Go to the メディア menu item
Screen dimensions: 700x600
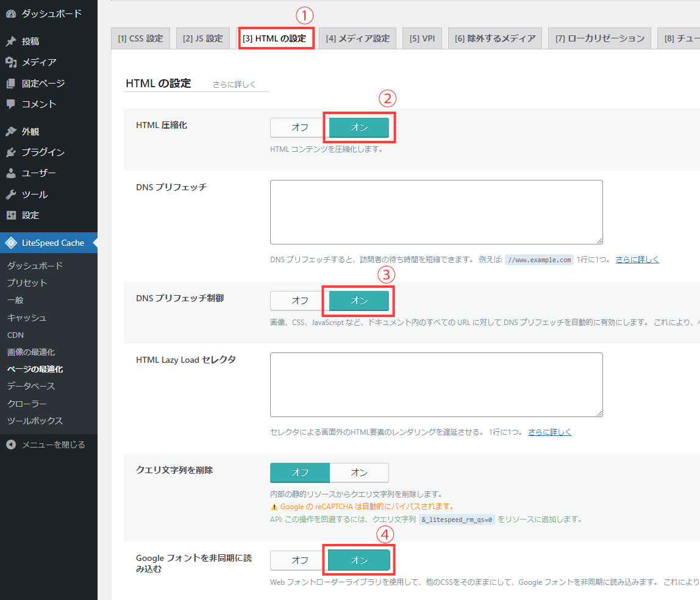[49, 62]
